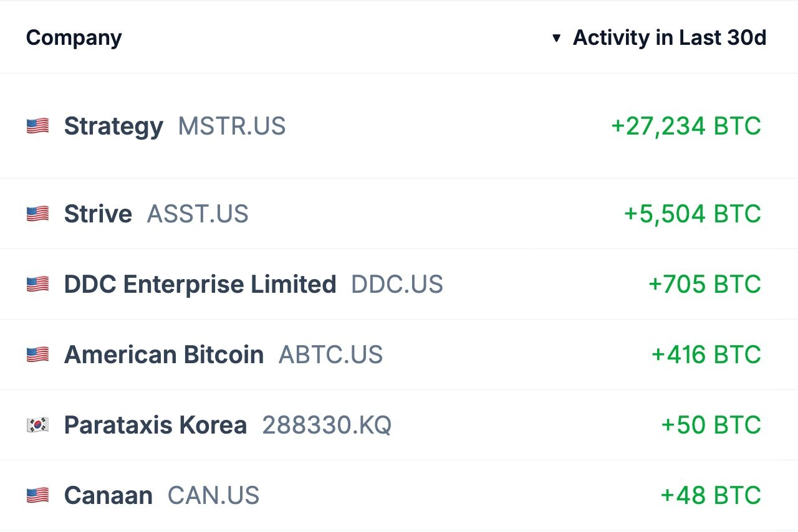Click the US flag beside Strategy
This screenshot has width=798, height=532.
click(x=37, y=126)
